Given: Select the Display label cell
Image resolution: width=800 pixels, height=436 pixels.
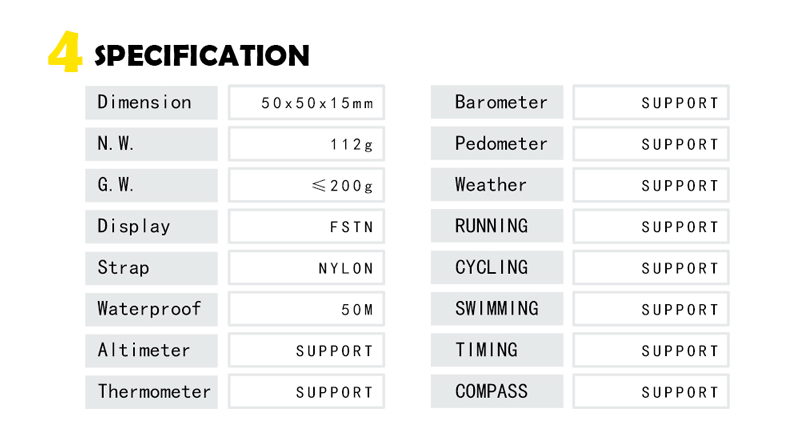Looking at the screenshot, I should pyautogui.click(x=151, y=227).
